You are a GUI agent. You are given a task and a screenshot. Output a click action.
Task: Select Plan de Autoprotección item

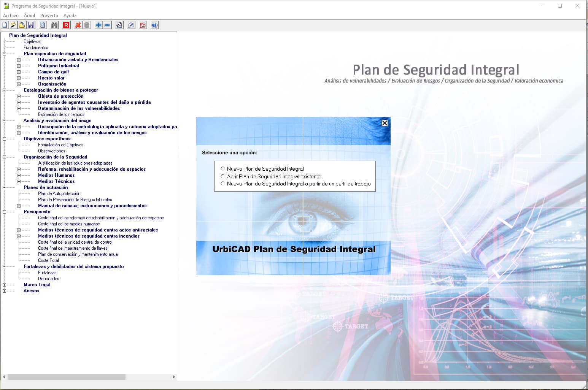point(59,193)
